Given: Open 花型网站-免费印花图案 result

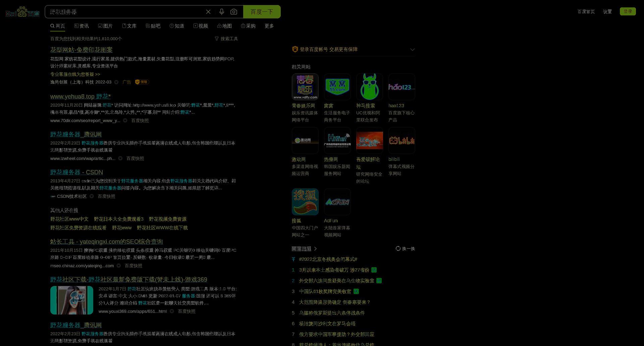Looking at the screenshot, I should point(82,50).
